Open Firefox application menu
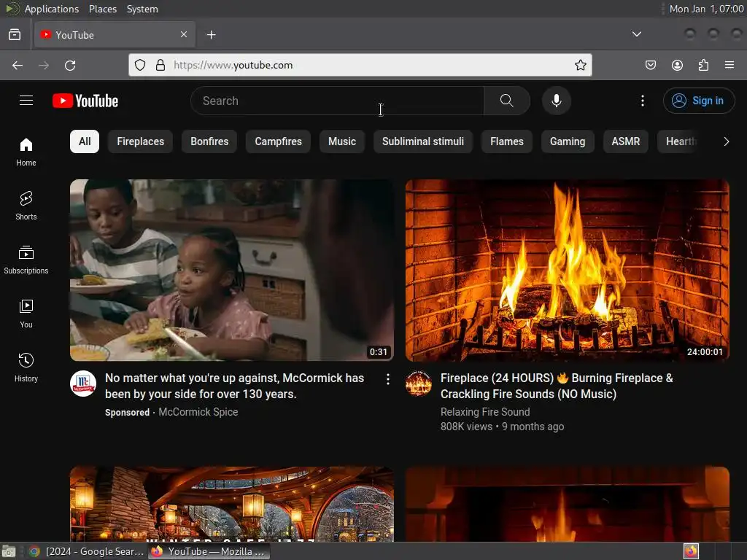This screenshot has height=560, width=747. tap(729, 65)
